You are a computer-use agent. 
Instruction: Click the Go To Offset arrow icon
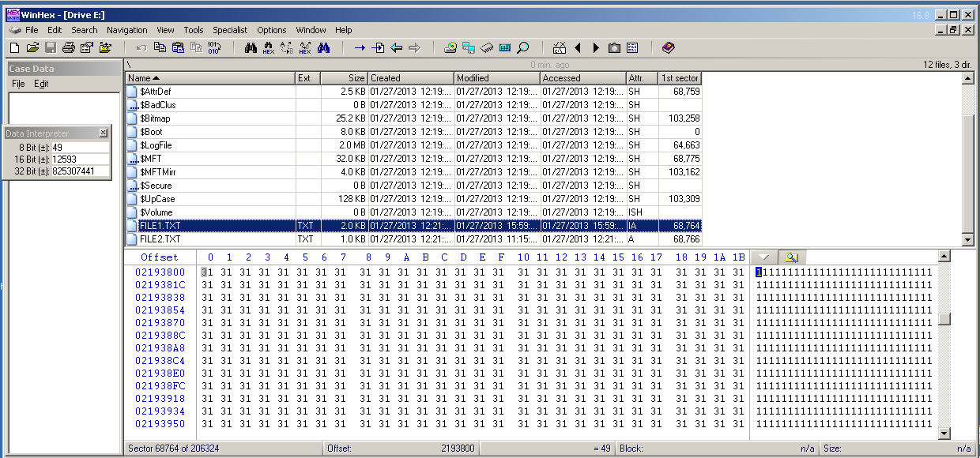point(360,48)
